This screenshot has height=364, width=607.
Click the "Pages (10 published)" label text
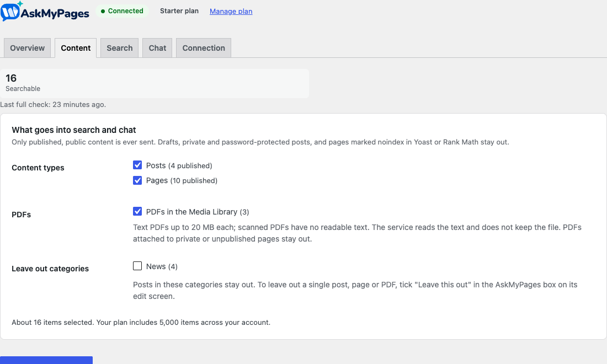(x=182, y=181)
